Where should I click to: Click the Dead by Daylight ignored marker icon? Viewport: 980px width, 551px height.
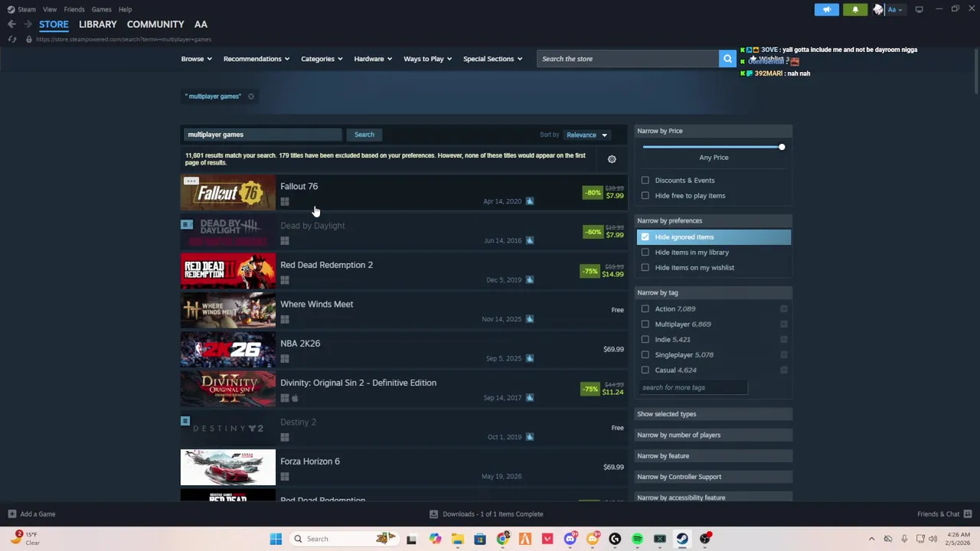(187, 225)
